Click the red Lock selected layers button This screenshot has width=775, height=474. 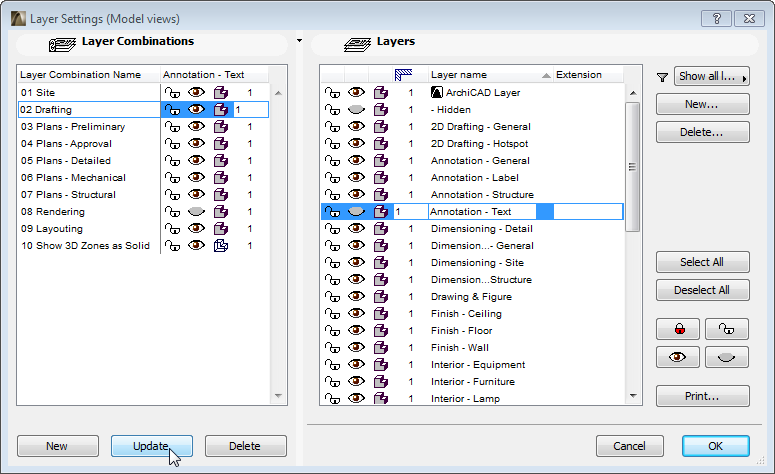pos(678,329)
